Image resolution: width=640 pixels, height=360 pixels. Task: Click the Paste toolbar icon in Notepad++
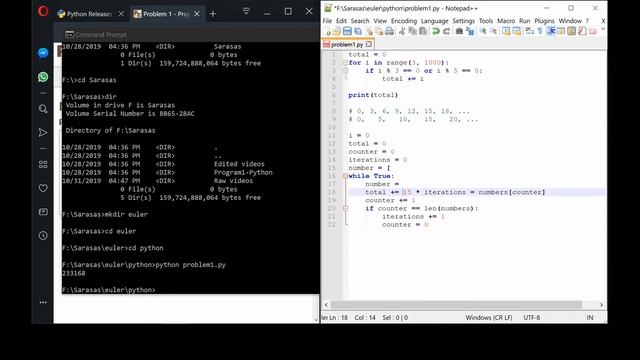point(423,31)
